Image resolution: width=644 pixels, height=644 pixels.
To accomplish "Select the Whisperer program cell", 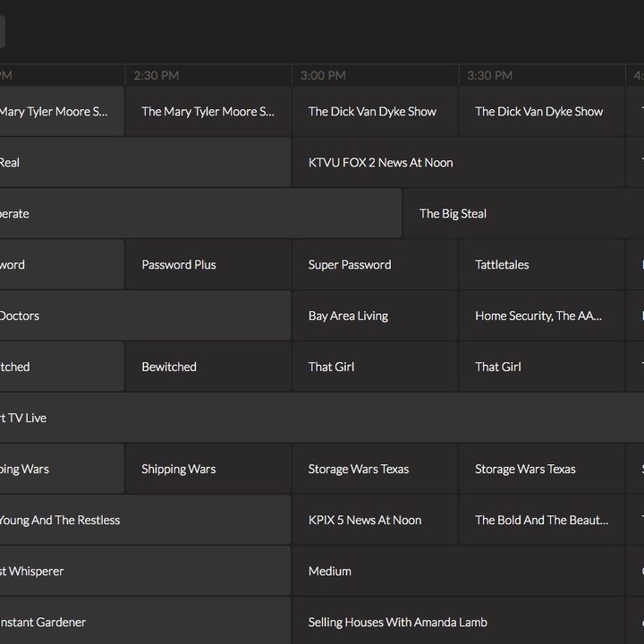I will point(146,571).
